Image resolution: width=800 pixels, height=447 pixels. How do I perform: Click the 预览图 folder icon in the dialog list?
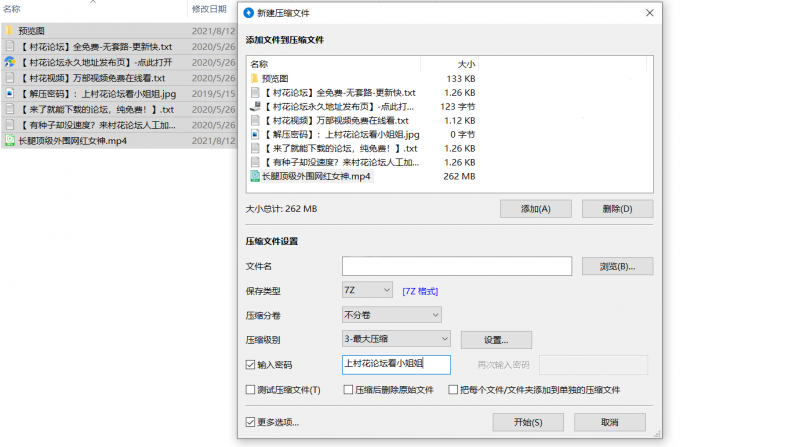coord(255,78)
